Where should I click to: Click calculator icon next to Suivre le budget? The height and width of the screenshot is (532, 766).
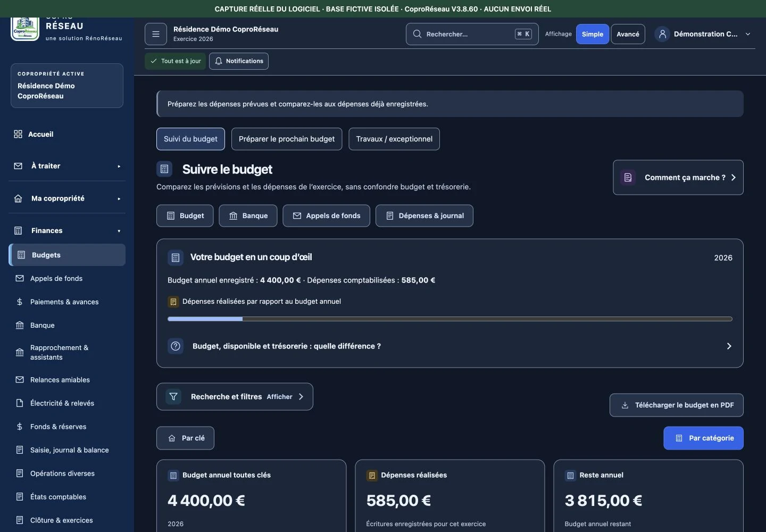tap(164, 169)
